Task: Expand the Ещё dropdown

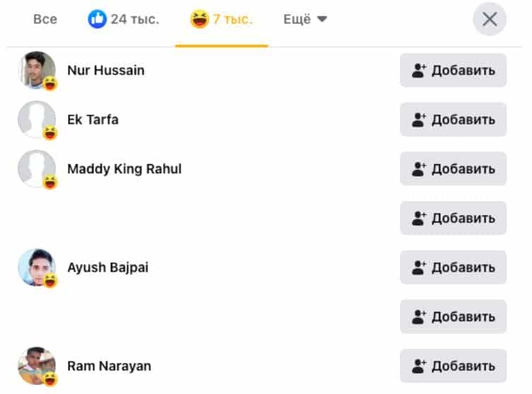Action: click(x=305, y=19)
